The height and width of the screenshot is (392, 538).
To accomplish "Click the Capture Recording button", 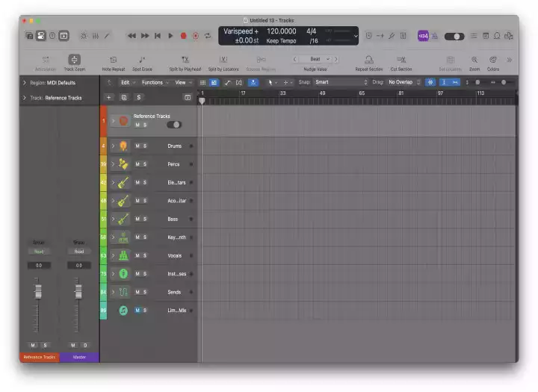I will click(x=196, y=36).
